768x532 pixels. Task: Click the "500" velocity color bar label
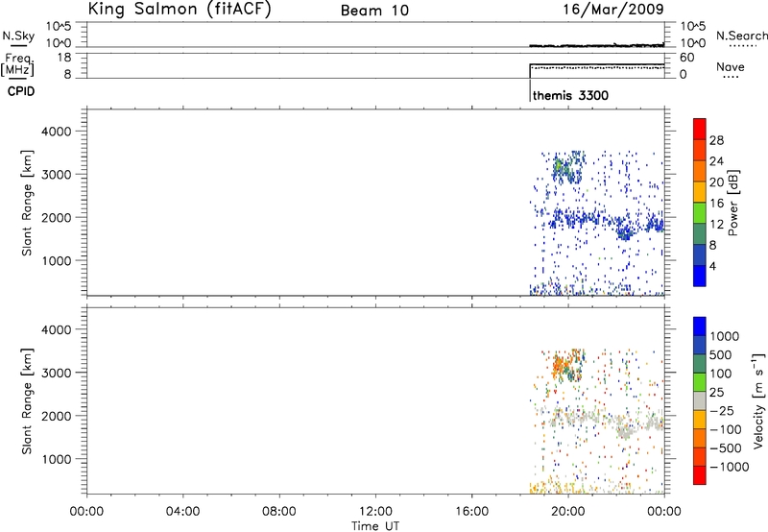(721, 355)
